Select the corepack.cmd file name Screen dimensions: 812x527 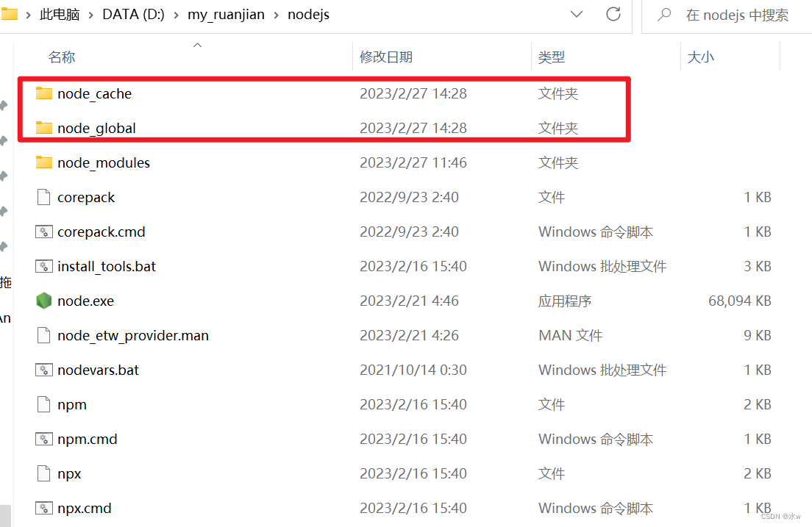[x=101, y=232]
